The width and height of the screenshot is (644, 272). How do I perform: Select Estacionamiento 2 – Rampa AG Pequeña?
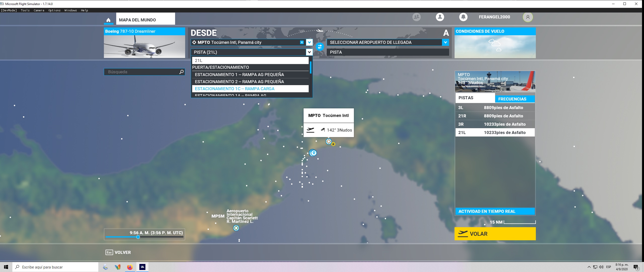(x=250, y=82)
